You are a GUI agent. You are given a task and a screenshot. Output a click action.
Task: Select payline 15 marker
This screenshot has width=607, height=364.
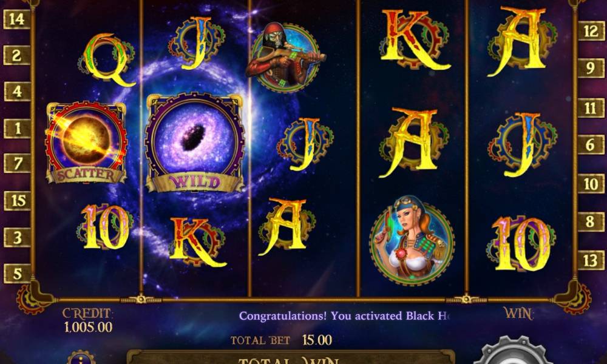17,201
